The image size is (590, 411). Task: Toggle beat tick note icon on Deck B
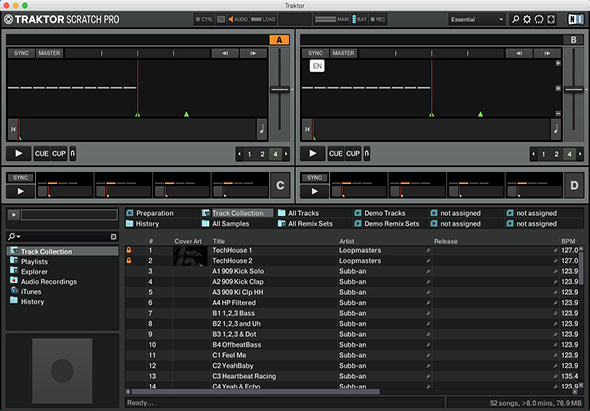[556, 129]
